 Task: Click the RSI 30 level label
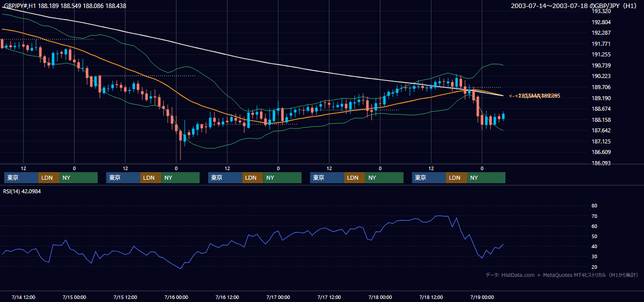click(x=594, y=257)
